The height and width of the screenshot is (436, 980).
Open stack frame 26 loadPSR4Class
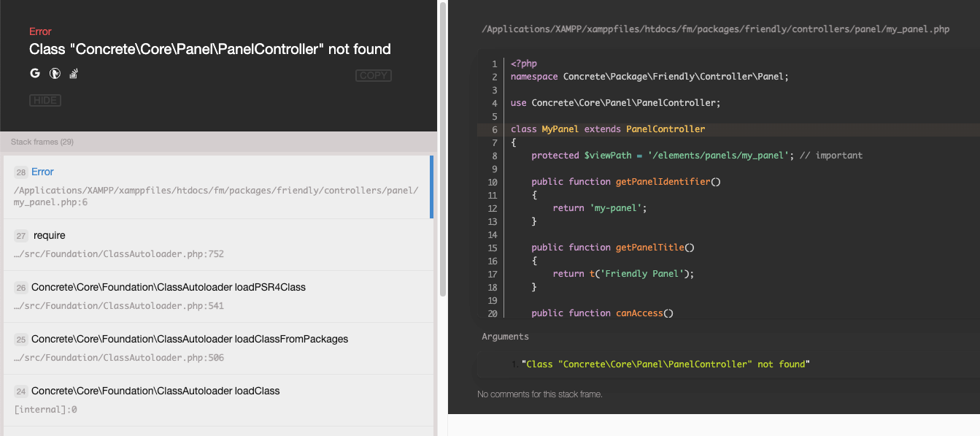pyautogui.click(x=217, y=297)
